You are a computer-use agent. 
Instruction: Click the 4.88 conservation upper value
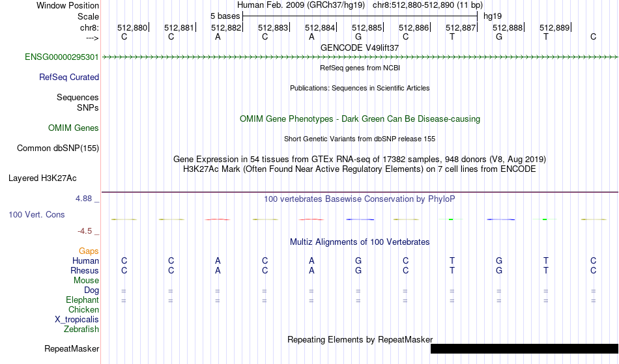click(x=83, y=199)
